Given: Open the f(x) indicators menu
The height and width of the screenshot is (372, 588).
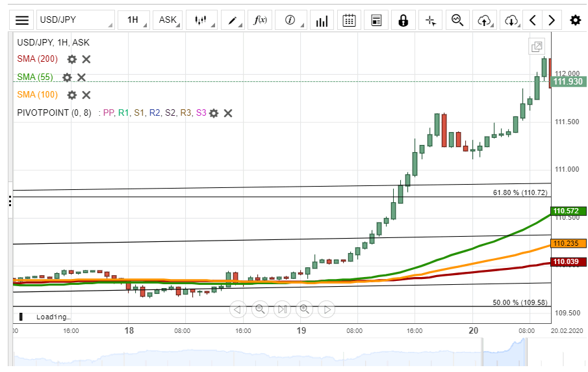Looking at the screenshot, I should [260, 20].
